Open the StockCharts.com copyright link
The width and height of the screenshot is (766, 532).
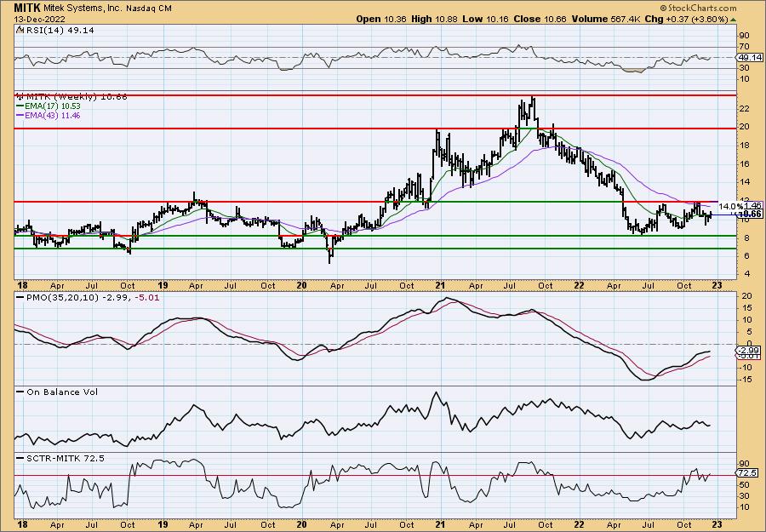(x=698, y=9)
